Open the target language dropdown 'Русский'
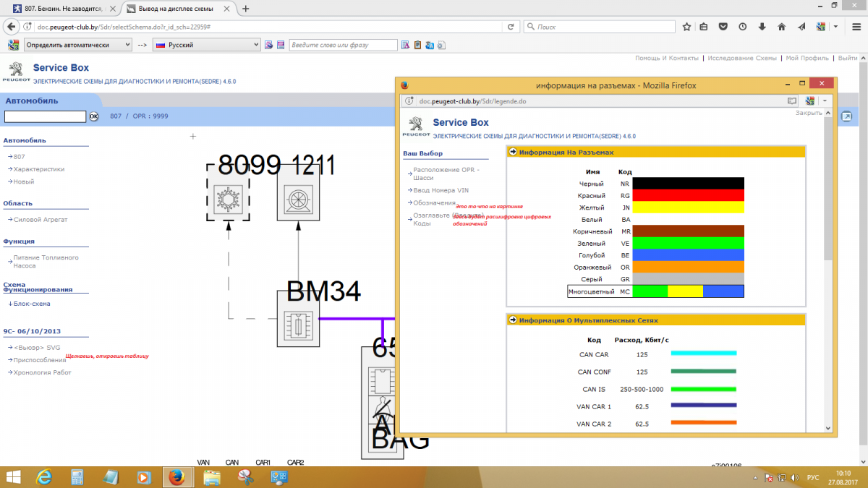 207,45
